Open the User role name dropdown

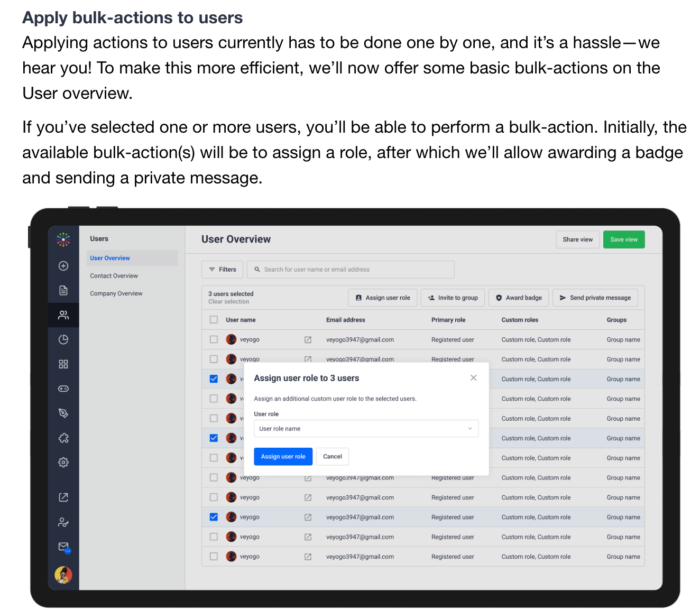coord(366,429)
